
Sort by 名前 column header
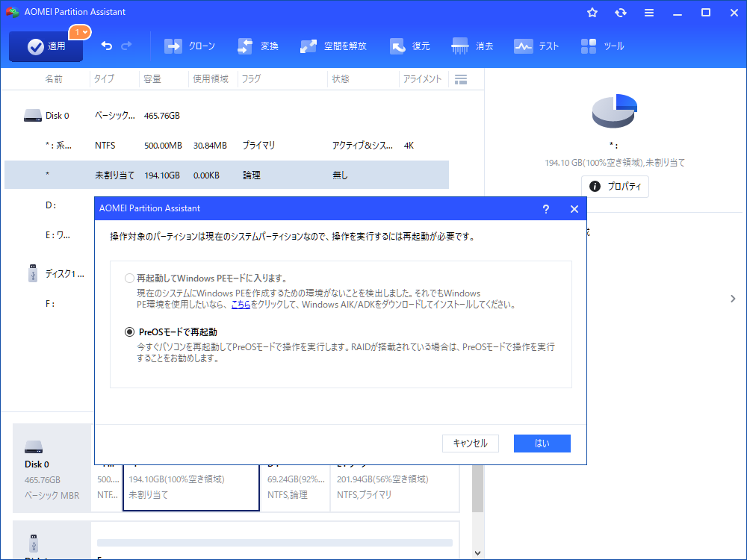tap(54, 79)
